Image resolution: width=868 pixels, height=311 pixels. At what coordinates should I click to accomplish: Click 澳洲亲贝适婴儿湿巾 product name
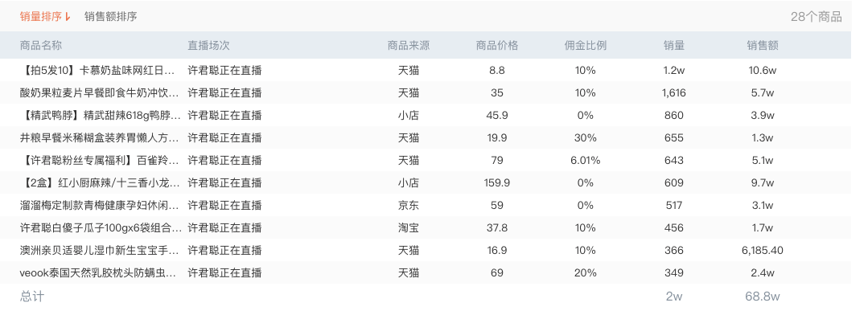(x=101, y=250)
